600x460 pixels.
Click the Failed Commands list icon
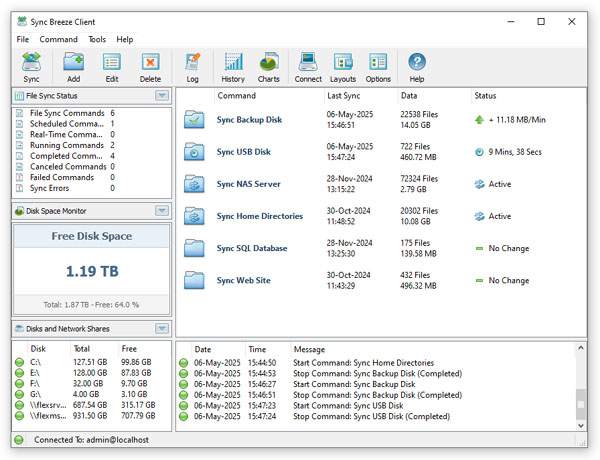[20, 177]
